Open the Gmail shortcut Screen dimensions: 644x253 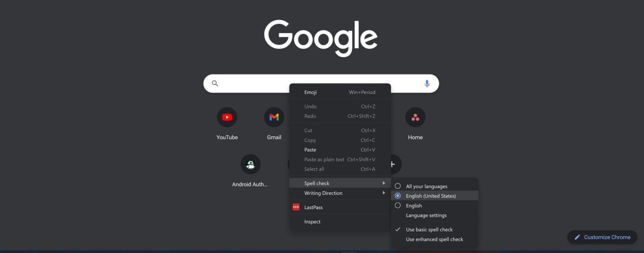(x=274, y=117)
